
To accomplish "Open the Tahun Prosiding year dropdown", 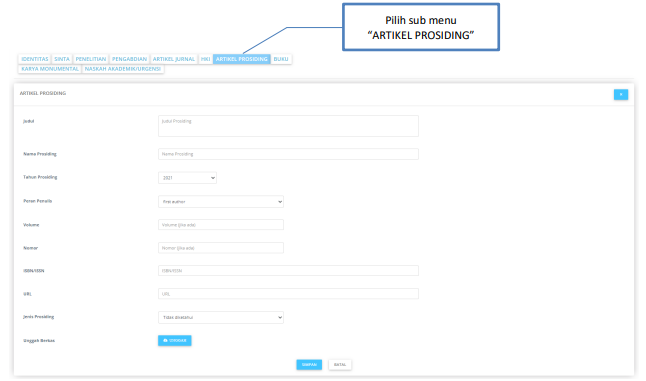I will coord(187,178).
